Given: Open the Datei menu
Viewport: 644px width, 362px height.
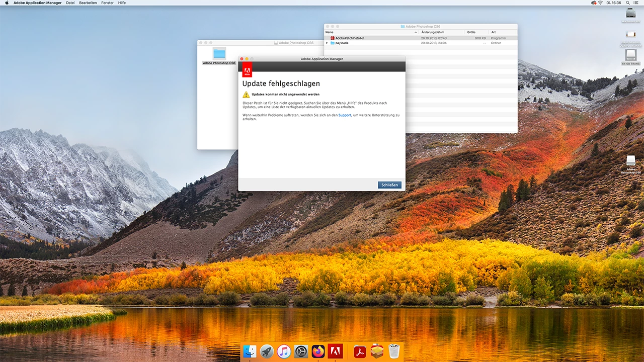Looking at the screenshot, I should click(70, 3).
